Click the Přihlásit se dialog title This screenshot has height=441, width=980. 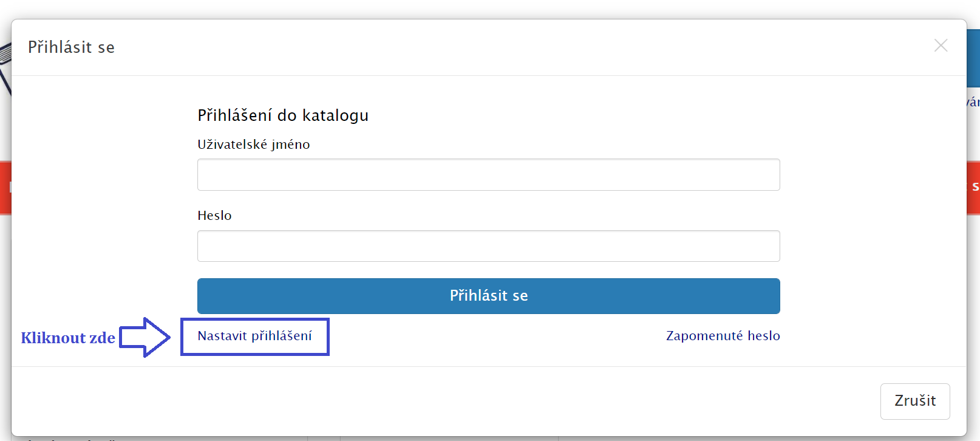tap(71, 47)
